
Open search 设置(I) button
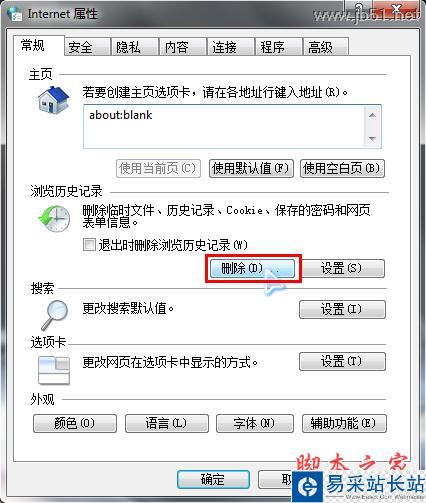coord(342,309)
